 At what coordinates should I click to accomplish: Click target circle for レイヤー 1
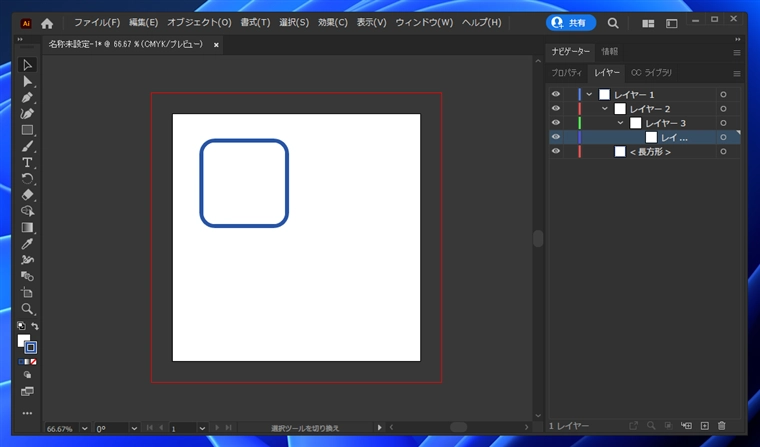click(x=723, y=95)
